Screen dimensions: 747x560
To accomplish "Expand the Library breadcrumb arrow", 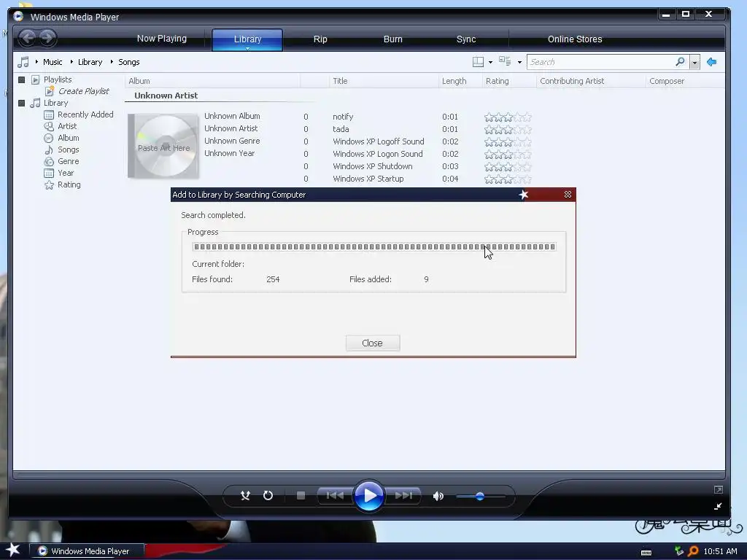I will 71,62.
